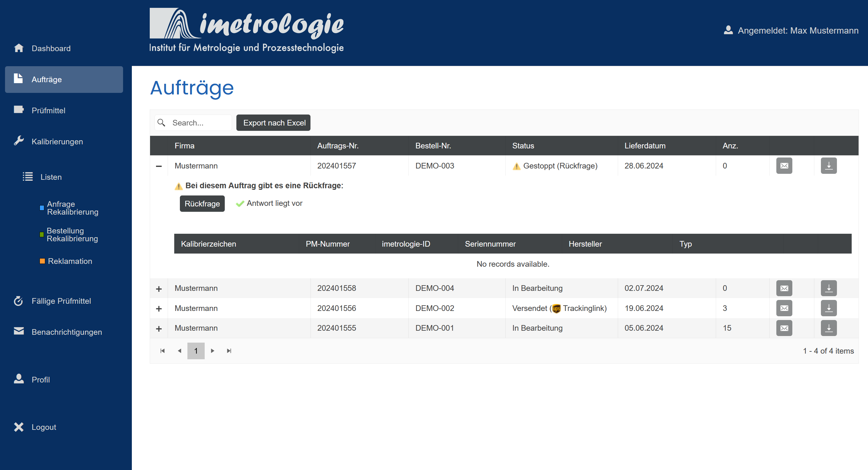868x470 pixels.
Task: Click the imetrologie logo
Action: click(x=247, y=31)
